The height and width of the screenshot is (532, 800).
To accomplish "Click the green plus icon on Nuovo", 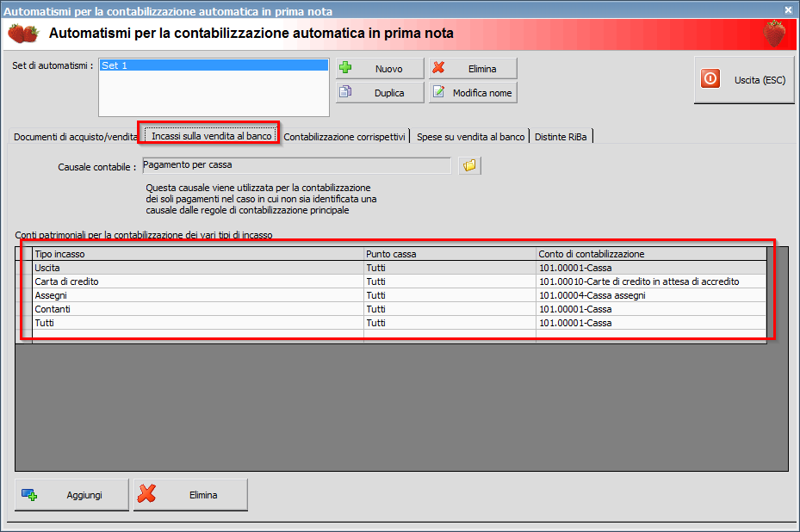I will 345,67.
